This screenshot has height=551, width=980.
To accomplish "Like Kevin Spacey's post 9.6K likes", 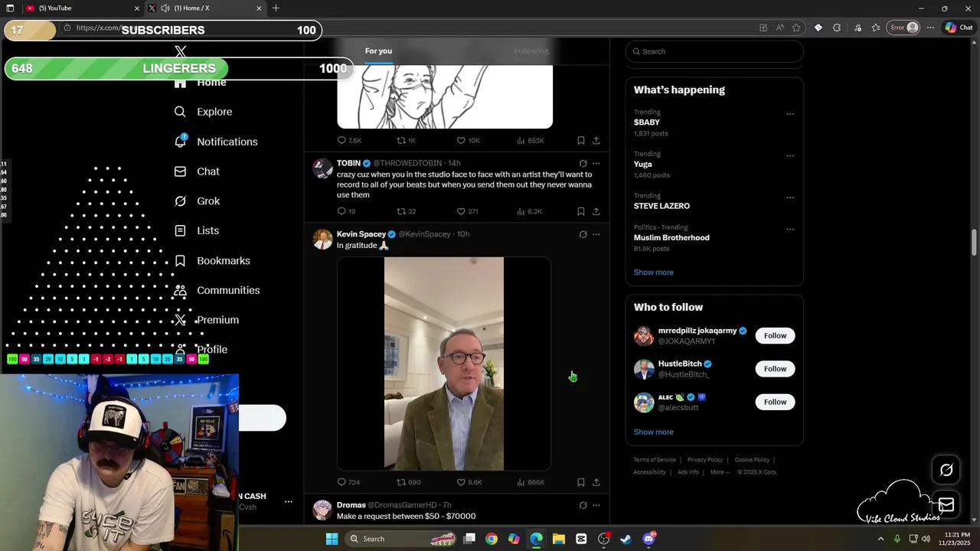I will [469, 482].
